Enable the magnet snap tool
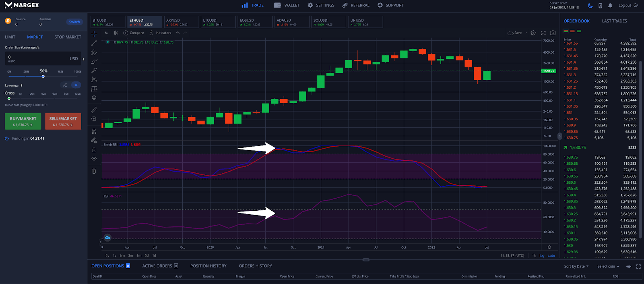Viewport: 644px width, 284px height. point(94,131)
